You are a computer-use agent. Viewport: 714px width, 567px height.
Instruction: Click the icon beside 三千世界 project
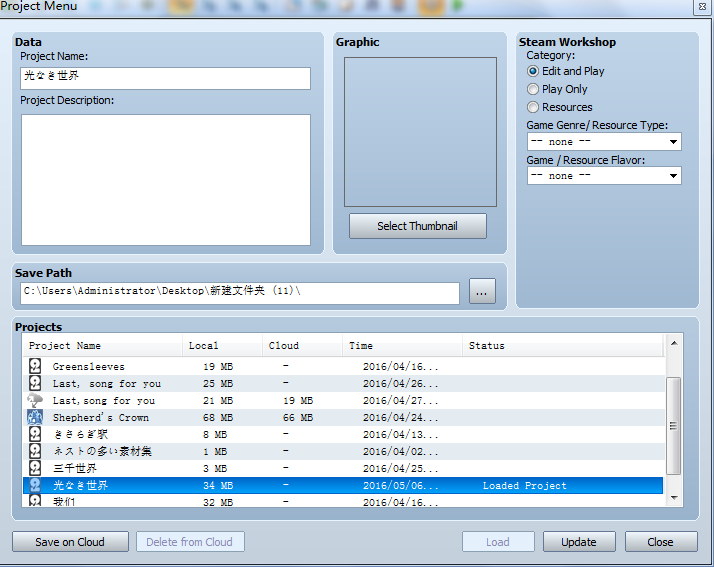coord(35,468)
